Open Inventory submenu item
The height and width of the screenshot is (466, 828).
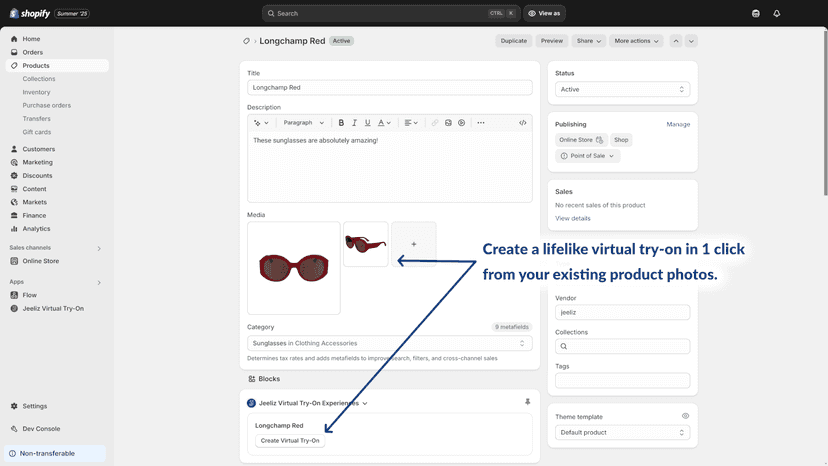pyautogui.click(x=36, y=92)
